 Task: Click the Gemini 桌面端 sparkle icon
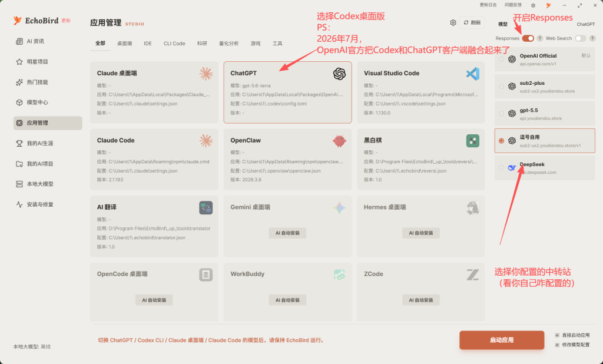339,208
